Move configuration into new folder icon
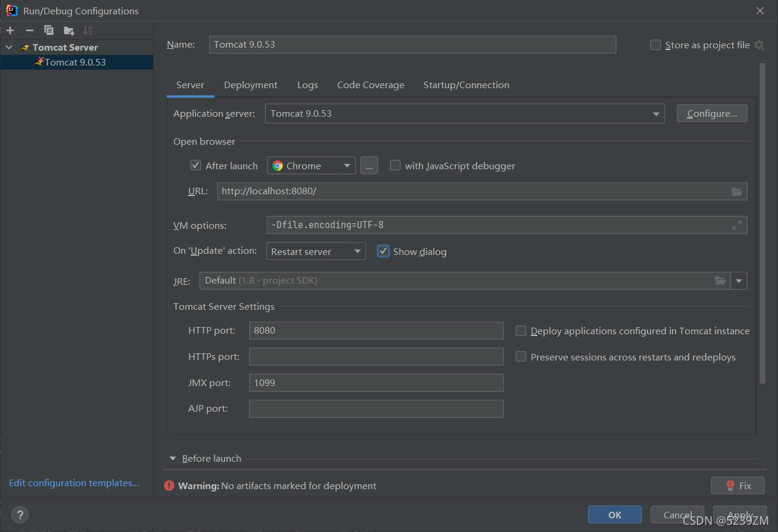The image size is (778, 532). point(69,30)
